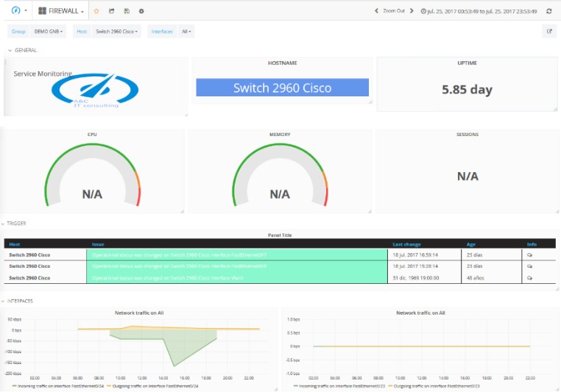The height and width of the screenshot is (392, 561).
Task: Toggle Outgoing traffic FastEthernet0/23 legend series
Action: point(434,386)
